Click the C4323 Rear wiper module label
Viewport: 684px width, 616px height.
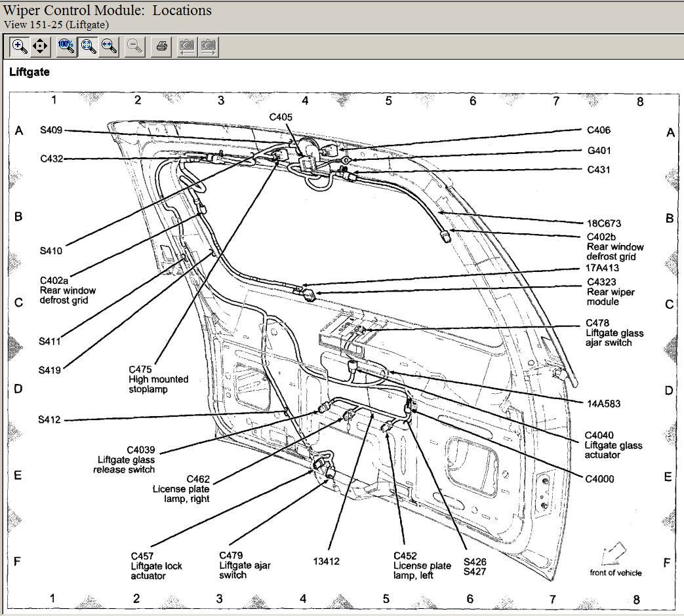(610, 292)
